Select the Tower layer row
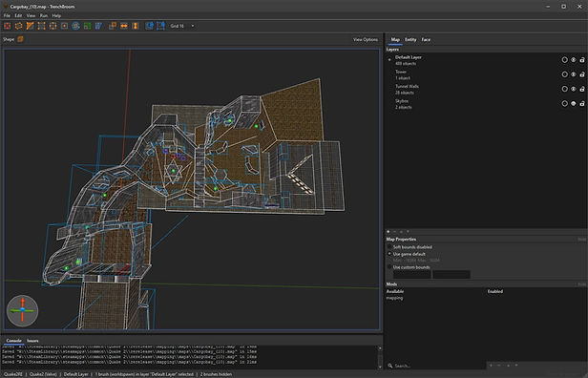588x378 pixels. (486, 74)
